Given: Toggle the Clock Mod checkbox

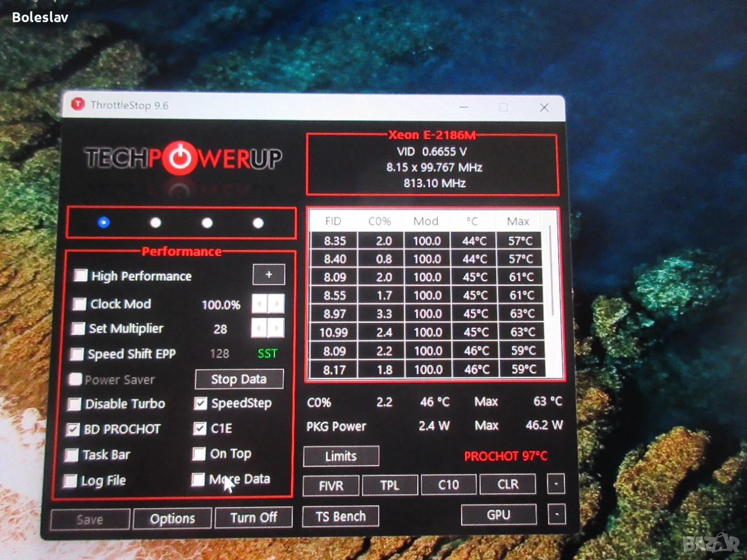Looking at the screenshot, I should click(x=79, y=304).
